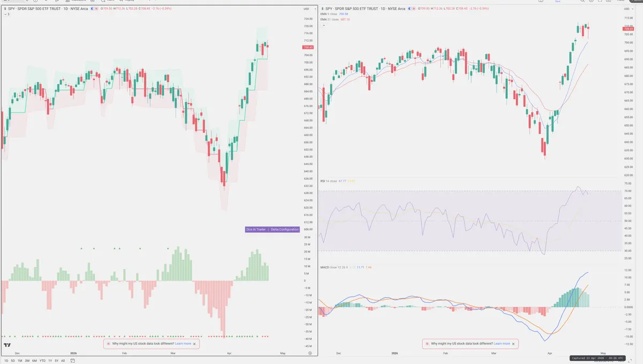Image resolution: width=643 pixels, height=364 pixels.
Task: Select the 1M time range button
Action: 20,361
